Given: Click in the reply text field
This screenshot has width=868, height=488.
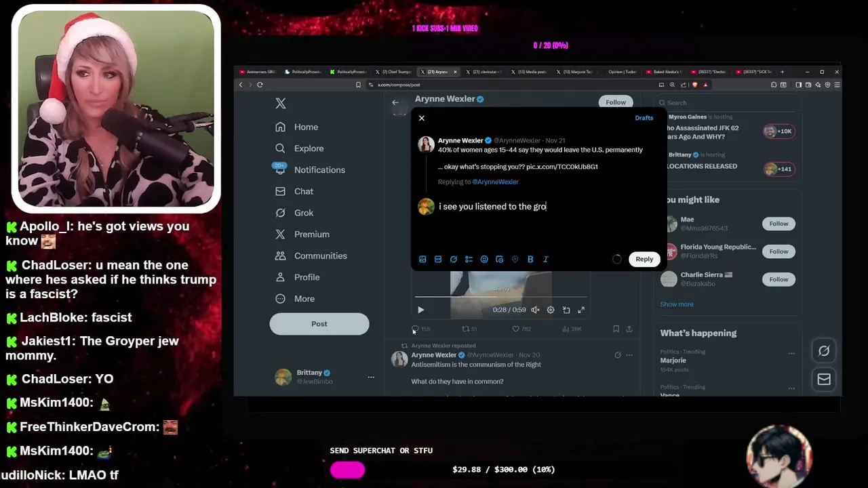Looking at the screenshot, I should [x=549, y=207].
